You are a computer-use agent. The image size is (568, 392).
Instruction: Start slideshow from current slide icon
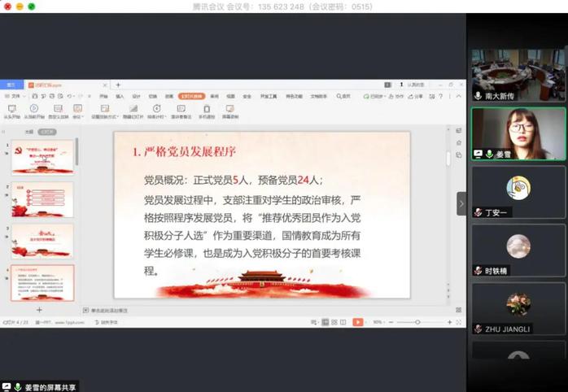point(34,108)
